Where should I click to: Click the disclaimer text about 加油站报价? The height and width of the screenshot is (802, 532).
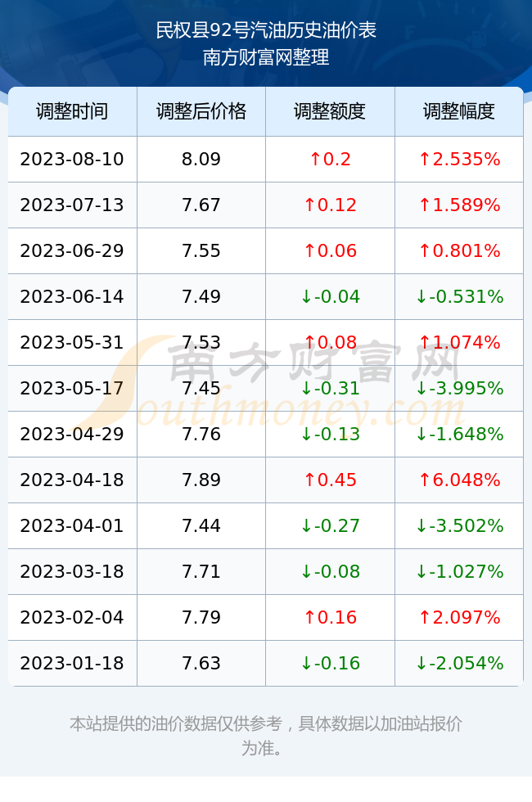pos(266,736)
